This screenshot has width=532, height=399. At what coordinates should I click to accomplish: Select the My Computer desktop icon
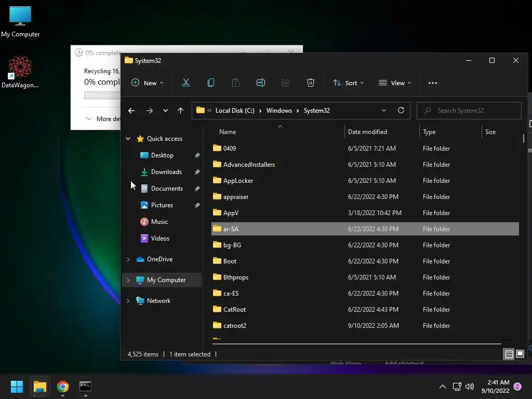20,22
